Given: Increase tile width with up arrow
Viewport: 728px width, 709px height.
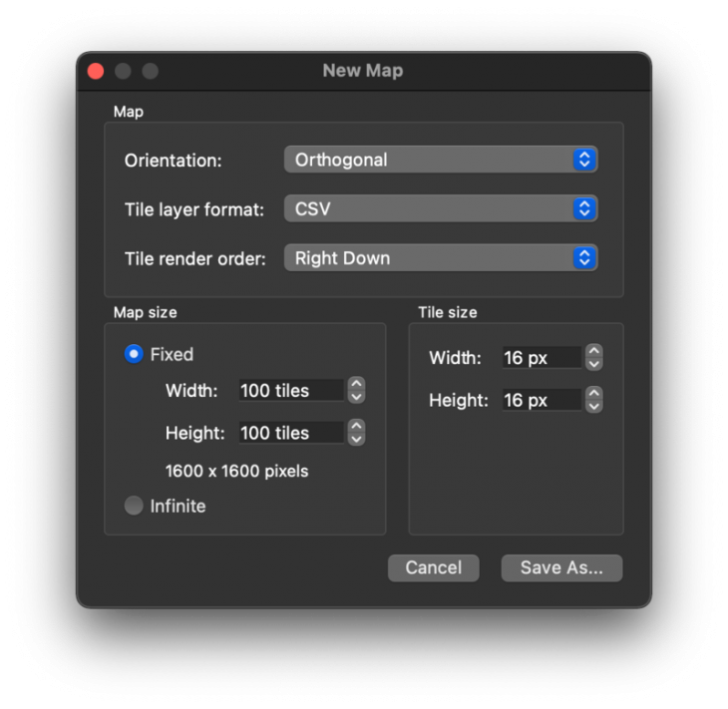Looking at the screenshot, I should [x=594, y=351].
